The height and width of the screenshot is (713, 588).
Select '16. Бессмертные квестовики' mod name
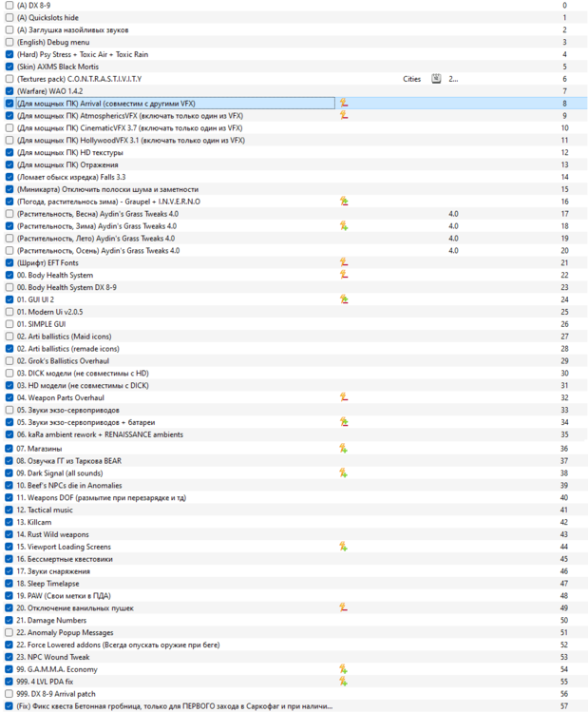pos(65,559)
